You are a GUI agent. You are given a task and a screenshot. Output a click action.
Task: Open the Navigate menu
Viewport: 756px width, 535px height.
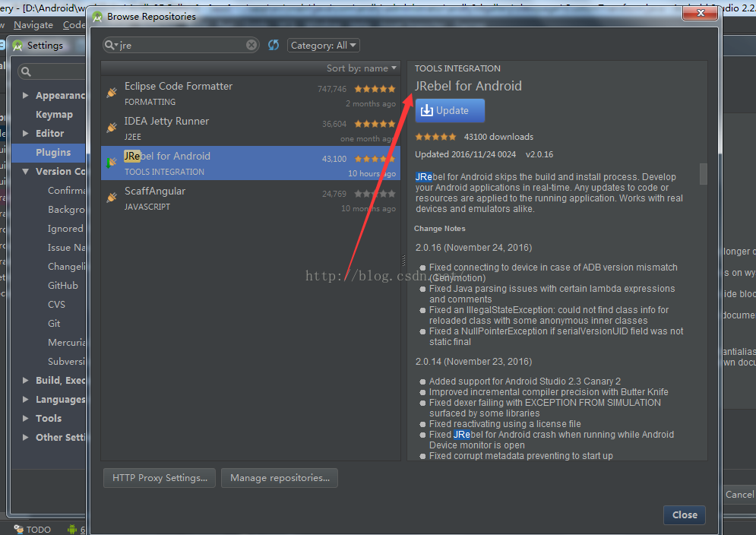pyautogui.click(x=33, y=24)
